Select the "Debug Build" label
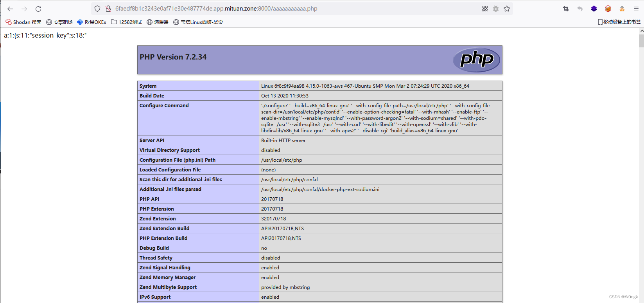The width and height of the screenshot is (644, 303). click(154, 248)
